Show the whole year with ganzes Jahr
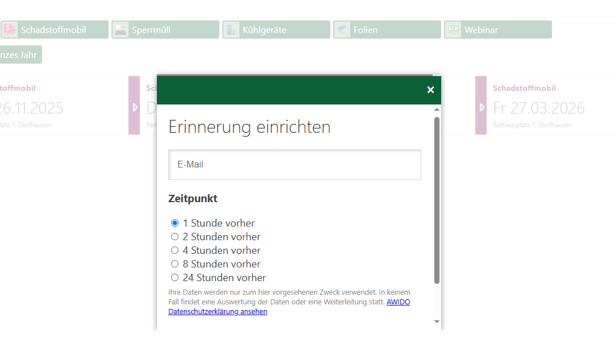This screenshot has height=364, width=614. click(19, 55)
